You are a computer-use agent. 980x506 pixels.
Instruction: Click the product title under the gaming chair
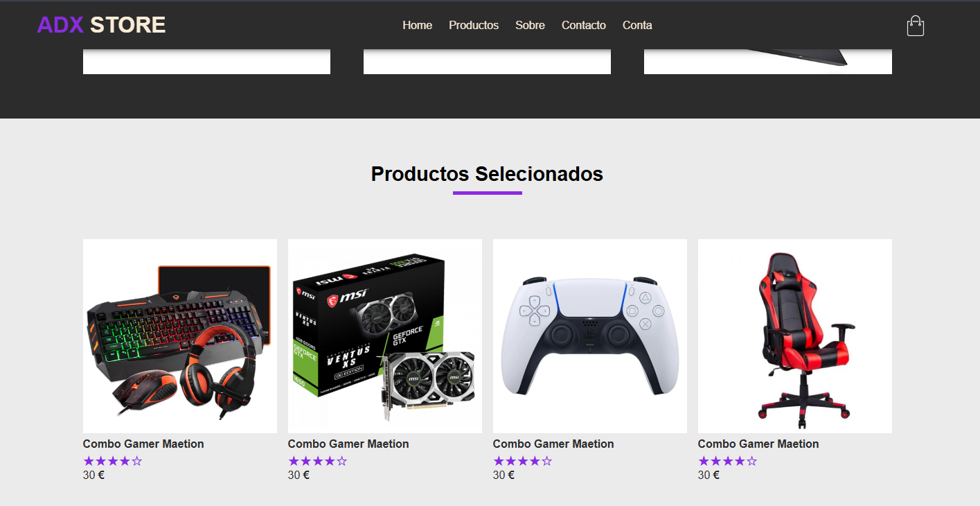pos(758,444)
